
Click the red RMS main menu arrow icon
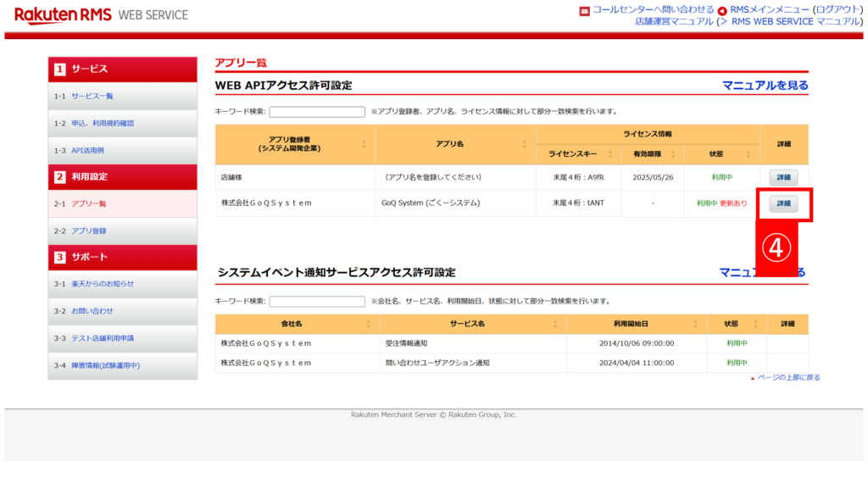tap(722, 10)
